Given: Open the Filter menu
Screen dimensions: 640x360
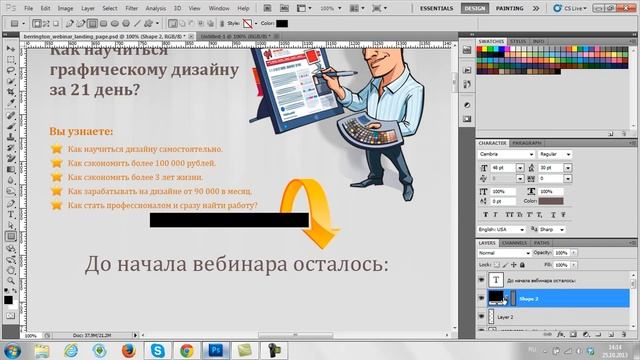Looking at the screenshot, I should pyautogui.click(x=131, y=8).
